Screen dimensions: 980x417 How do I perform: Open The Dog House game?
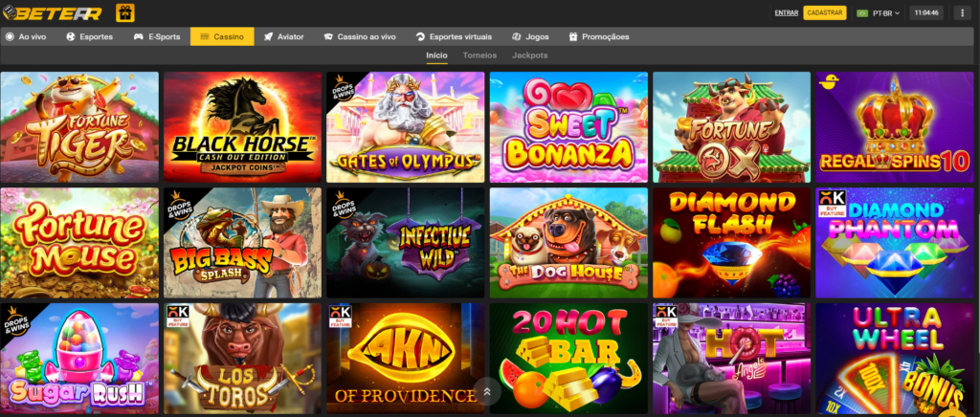click(568, 243)
